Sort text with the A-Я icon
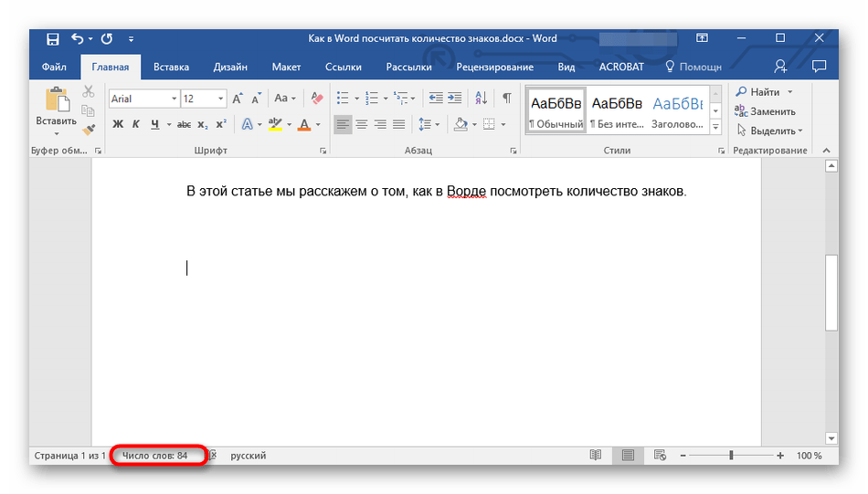Screen dimensions: 868x494 [x=481, y=99]
